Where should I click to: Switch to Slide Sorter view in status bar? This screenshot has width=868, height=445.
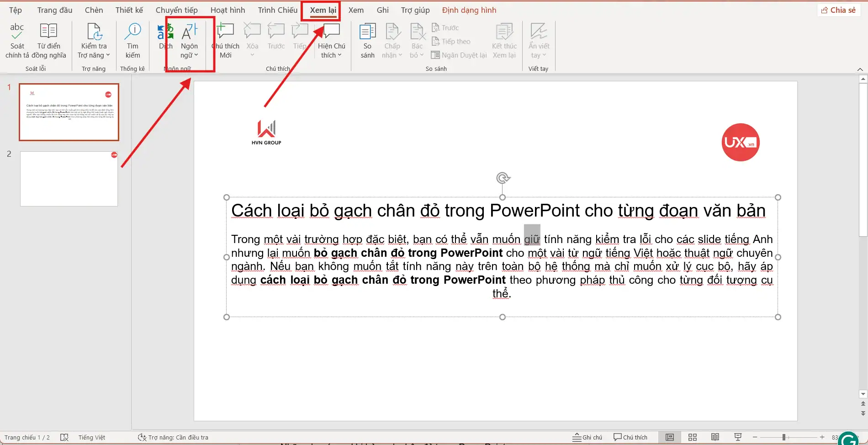(692, 437)
